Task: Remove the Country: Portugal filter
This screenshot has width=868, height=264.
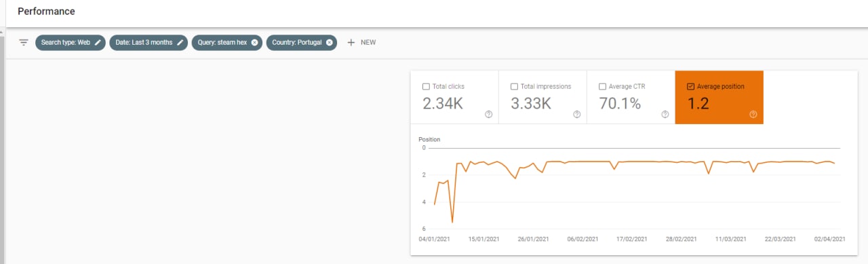Action: pos(329,42)
